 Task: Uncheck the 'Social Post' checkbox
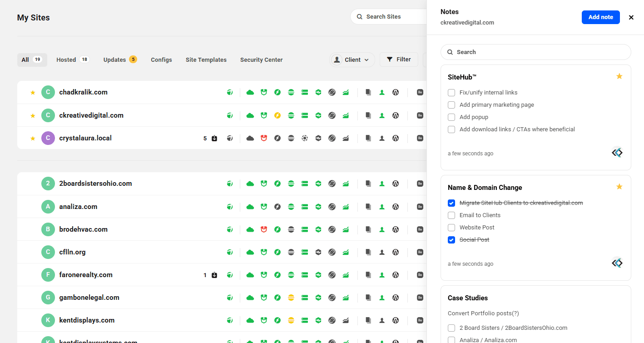(451, 240)
